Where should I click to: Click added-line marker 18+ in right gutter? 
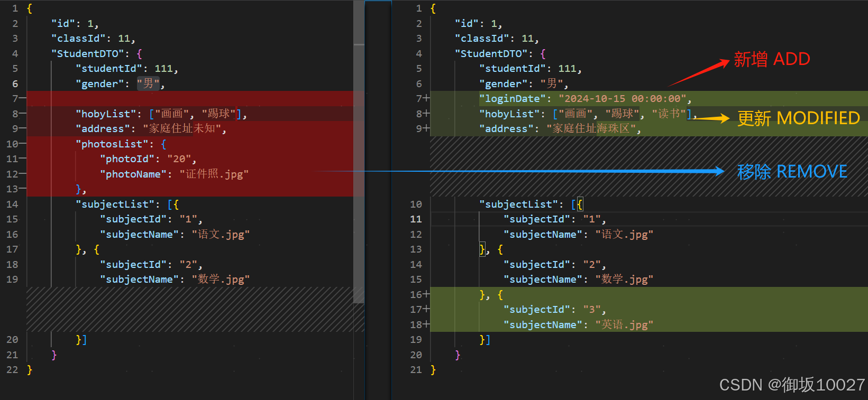pyautogui.click(x=420, y=324)
